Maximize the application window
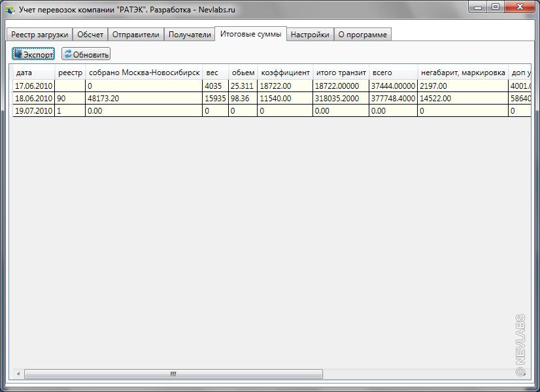The image size is (540, 392). 495,7
